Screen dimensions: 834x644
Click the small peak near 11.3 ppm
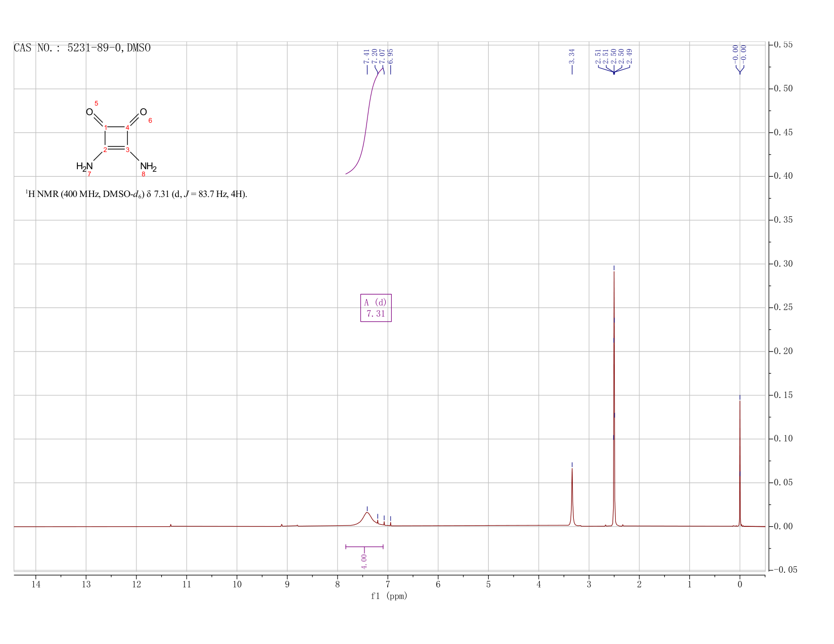coord(171,525)
